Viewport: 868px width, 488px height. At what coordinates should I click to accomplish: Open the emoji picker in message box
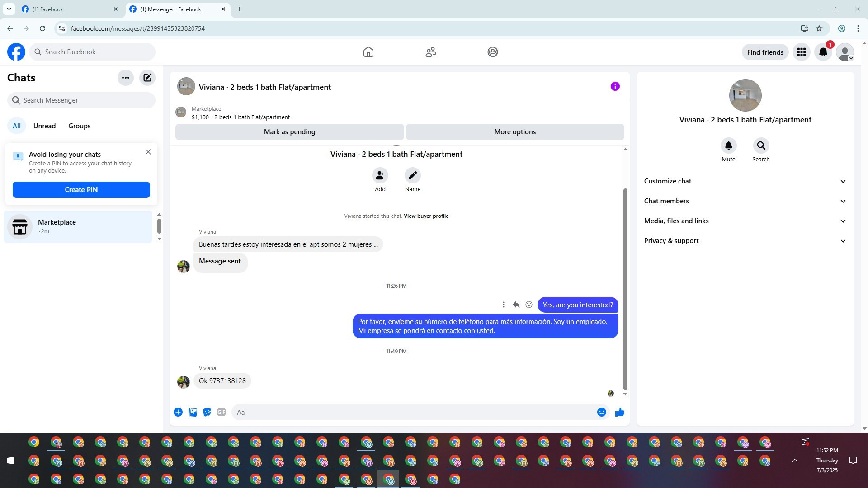coord(601,412)
